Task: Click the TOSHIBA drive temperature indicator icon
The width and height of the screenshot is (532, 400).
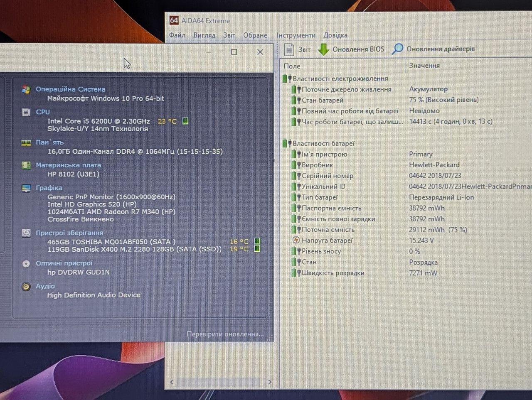Action: pos(257,241)
